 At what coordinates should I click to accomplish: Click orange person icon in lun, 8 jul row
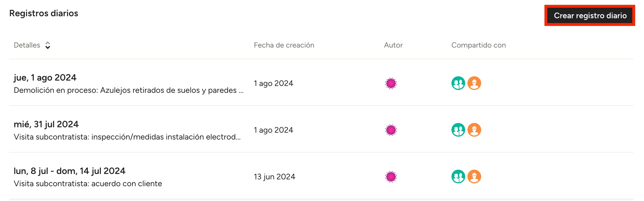tap(474, 177)
